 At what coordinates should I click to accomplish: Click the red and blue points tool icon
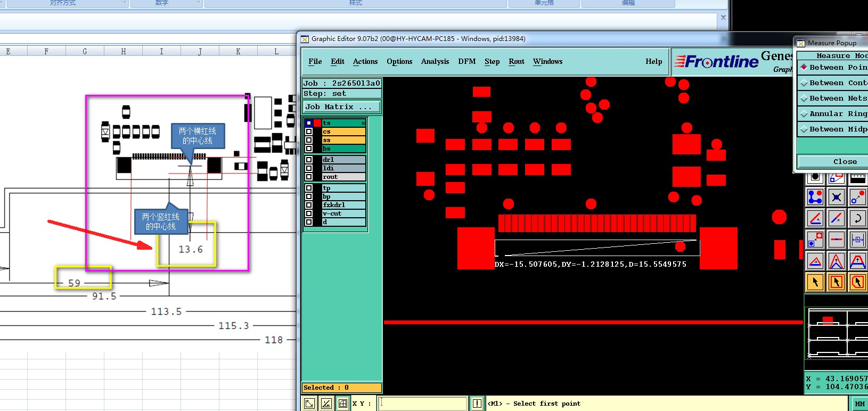[857, 197]
